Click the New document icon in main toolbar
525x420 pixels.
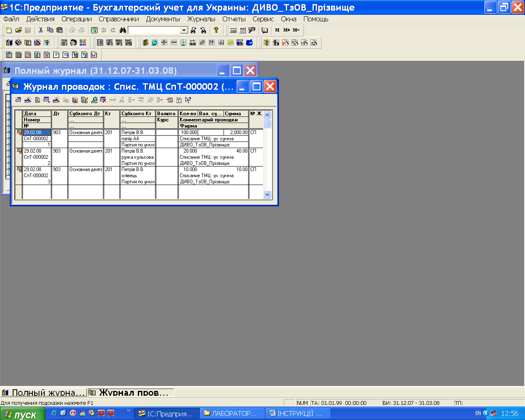[x=9, y=30]
